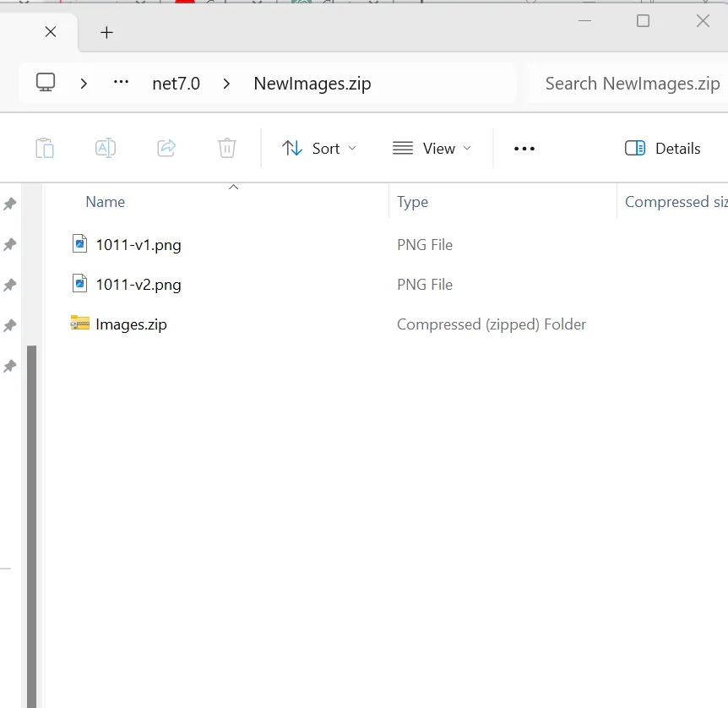Sort by Type column header
The height and width of the screenshot is (708, 728).
pos(412,202)
